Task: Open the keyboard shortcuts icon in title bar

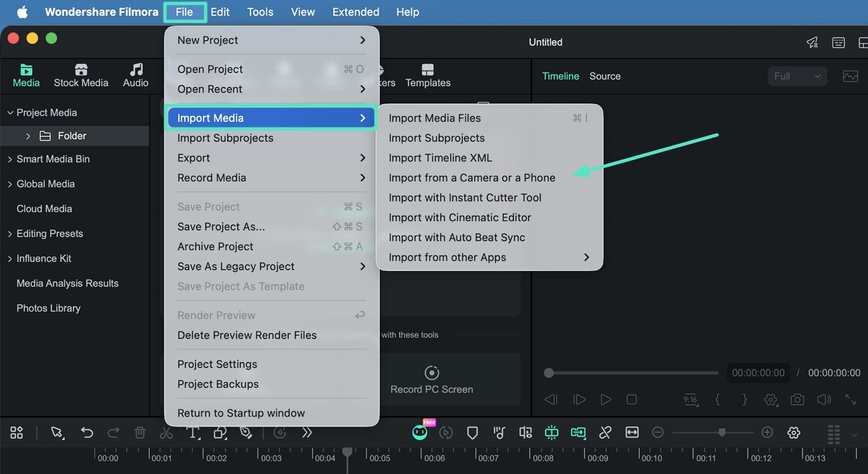Action: pos(839,42)
